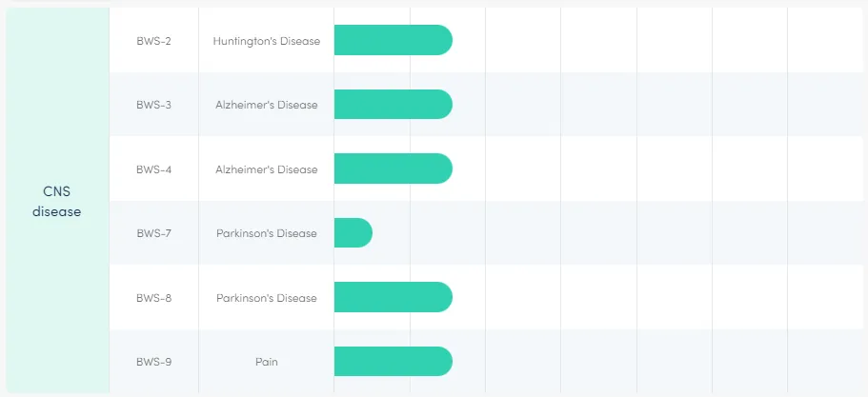The height and width of the screenshot is (397, 868).
Task: Select the BWS-3 program label
Action: tap(153, 105)
